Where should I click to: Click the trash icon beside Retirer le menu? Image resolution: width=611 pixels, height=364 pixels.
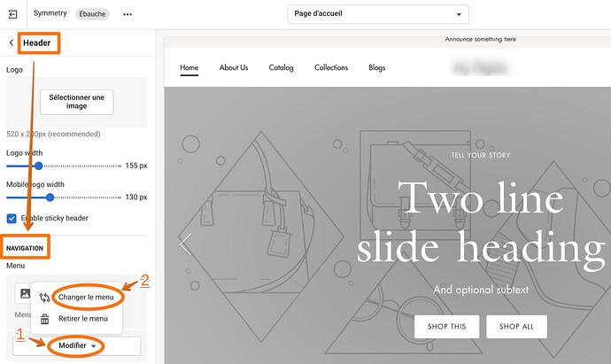click(45, 319)
